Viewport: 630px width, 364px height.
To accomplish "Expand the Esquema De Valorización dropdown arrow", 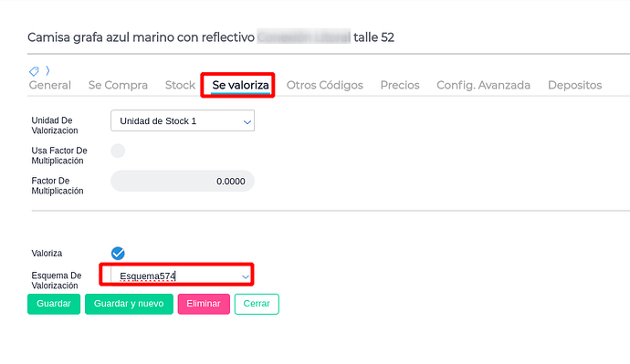I will click(245, 276).
